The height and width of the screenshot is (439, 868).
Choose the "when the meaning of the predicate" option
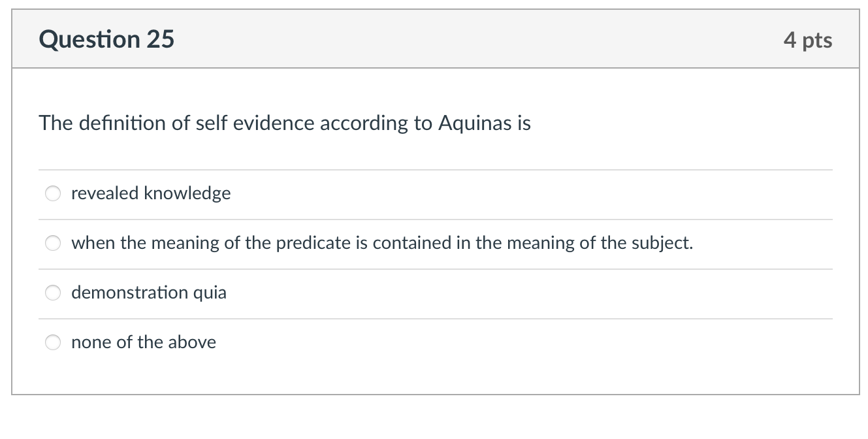[53, 243]
